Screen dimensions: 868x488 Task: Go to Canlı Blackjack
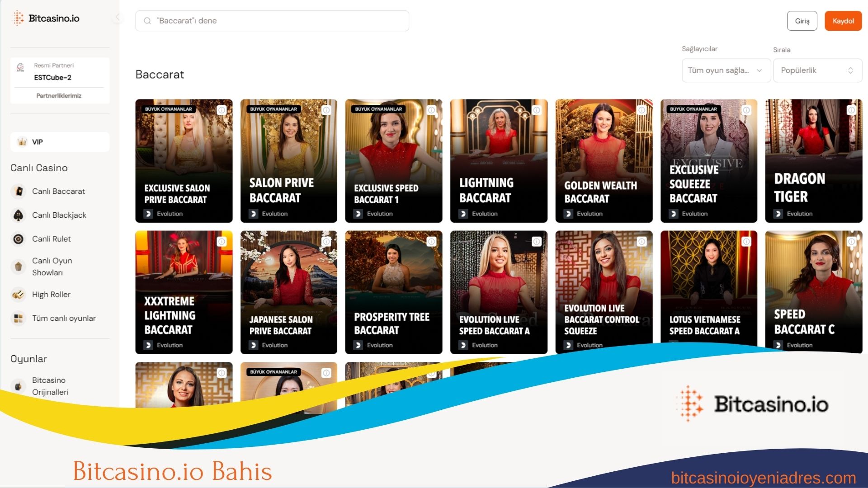[59, 215]
